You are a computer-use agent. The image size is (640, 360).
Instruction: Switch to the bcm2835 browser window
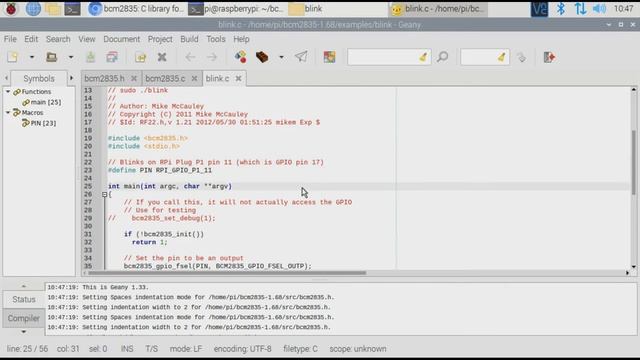coord(136,9)
